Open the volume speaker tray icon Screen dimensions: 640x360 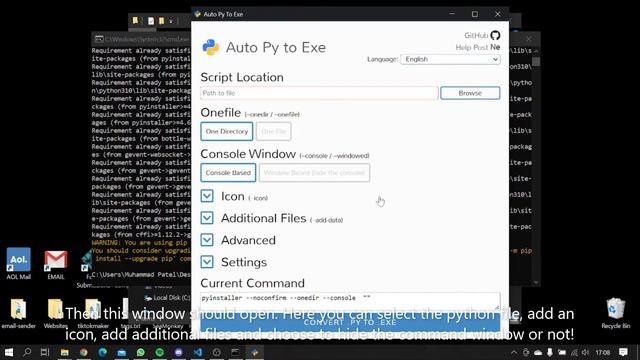[586, 352]
